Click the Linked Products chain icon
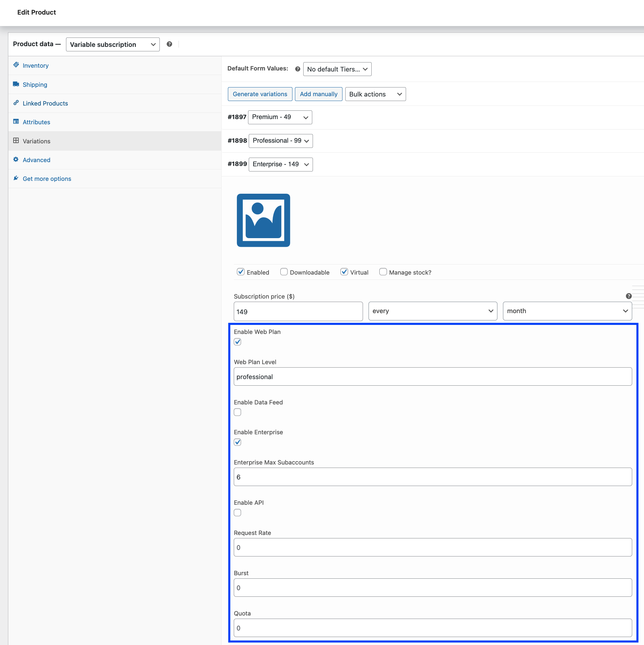The height and width of the screenshot is (645, 644). coord(16,103)
